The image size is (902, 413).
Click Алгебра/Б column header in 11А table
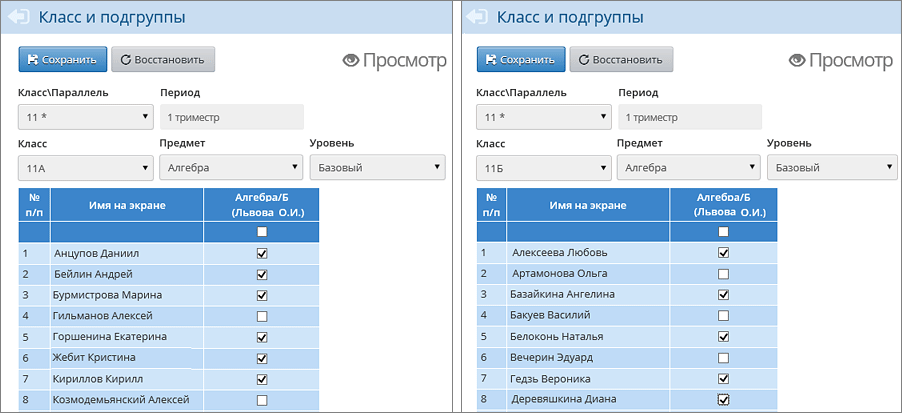pyautogui.click(x=262, y=205)
